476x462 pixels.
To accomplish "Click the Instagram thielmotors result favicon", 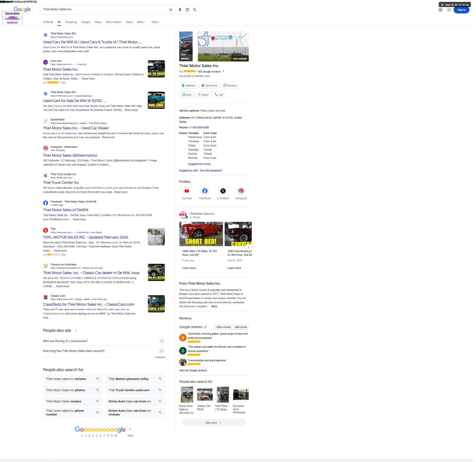I will pos(45,148).
